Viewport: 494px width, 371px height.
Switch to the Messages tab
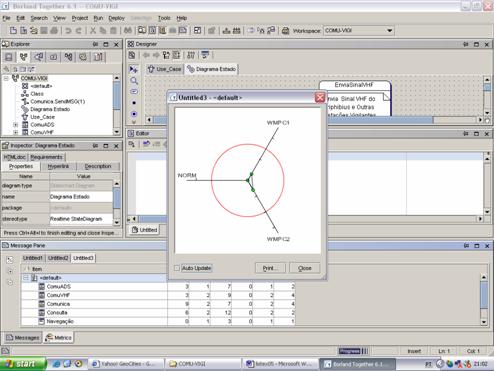(x=23, y=338)
